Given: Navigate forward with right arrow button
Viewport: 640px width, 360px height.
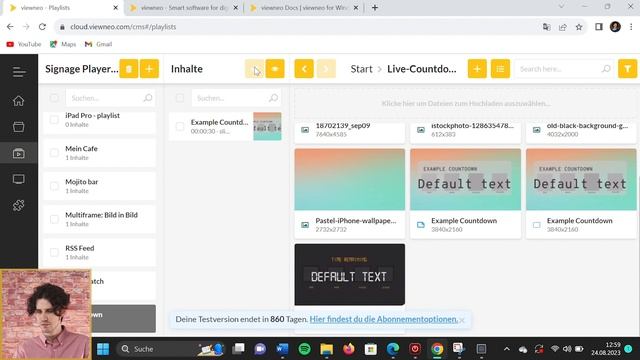Looking at the screenshot, I should pyautogui.click(x=326, y=69).
